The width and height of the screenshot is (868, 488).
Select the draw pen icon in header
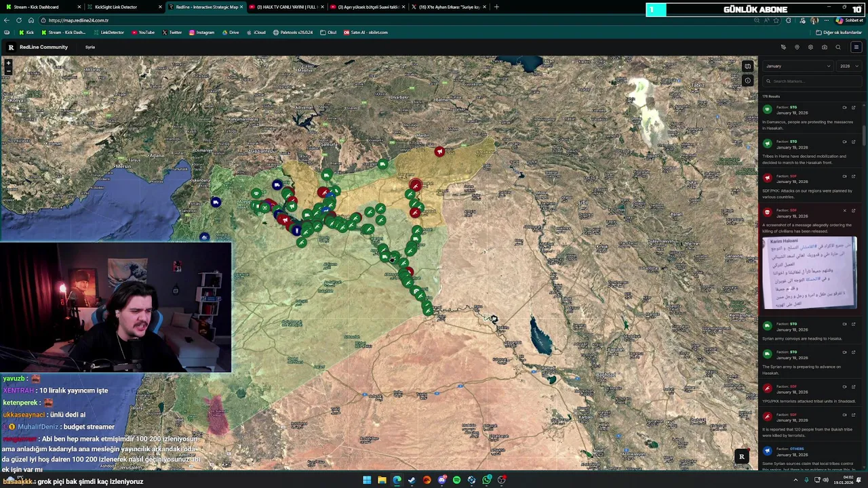tap(783, 47)
